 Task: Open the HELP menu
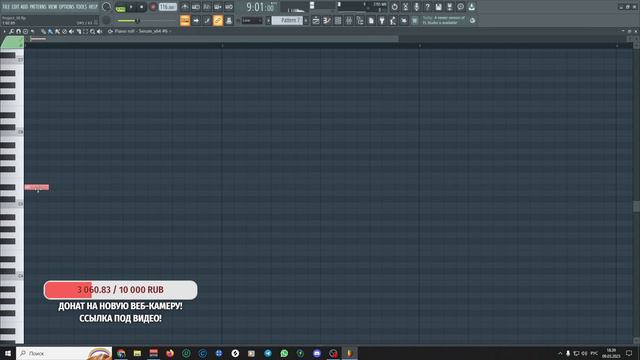click(93, 7)
